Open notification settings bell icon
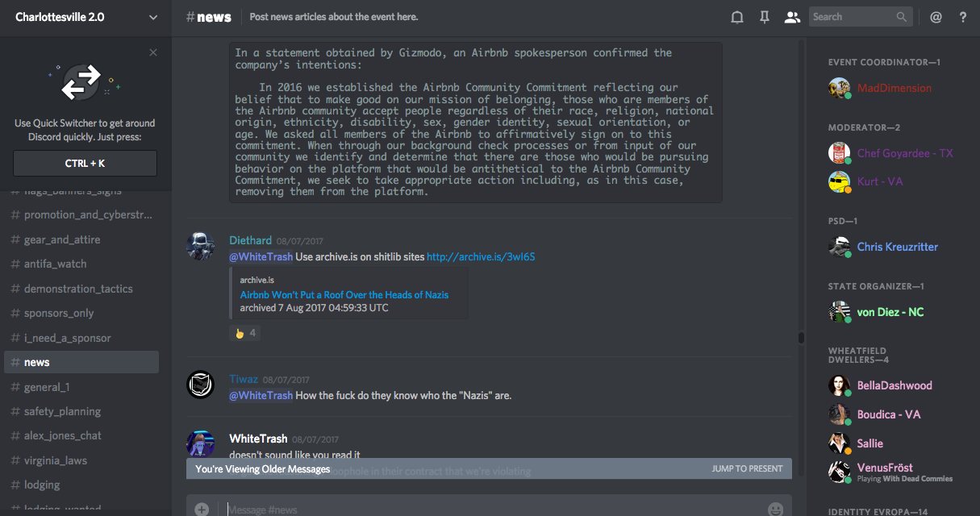Viewport: 980px width, 516px height. (737, 17)
